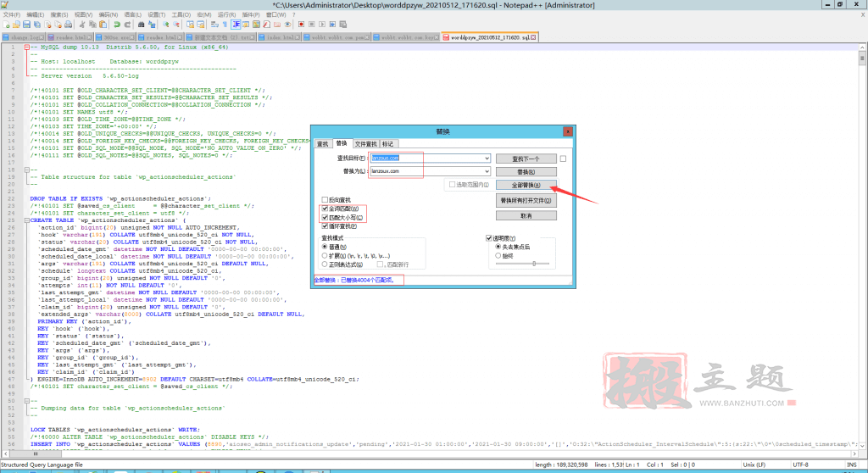Click the Show All Characters (¶) icon
The width and height of the screenshot is (868, 473).
(x=225, y=25)
